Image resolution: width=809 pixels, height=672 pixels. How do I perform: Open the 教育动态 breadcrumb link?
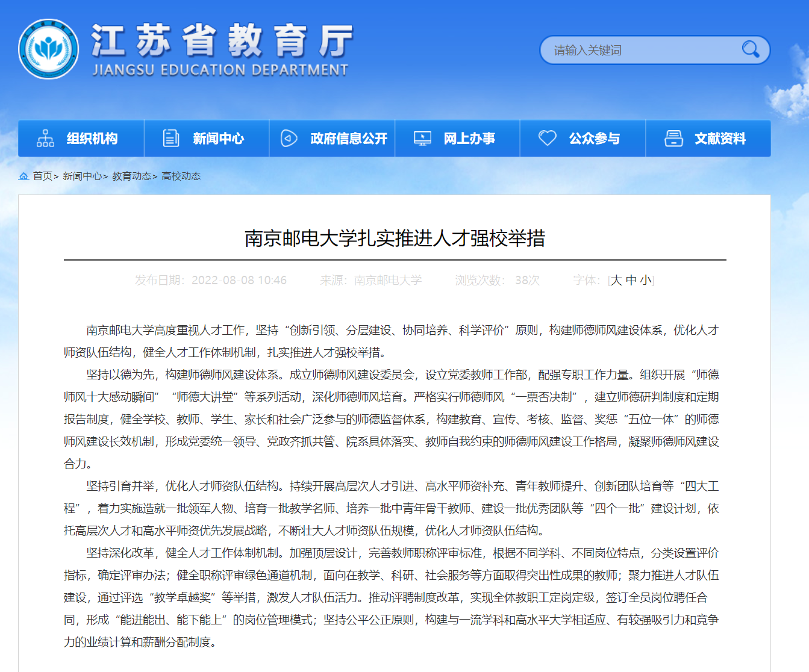(131, 176)
